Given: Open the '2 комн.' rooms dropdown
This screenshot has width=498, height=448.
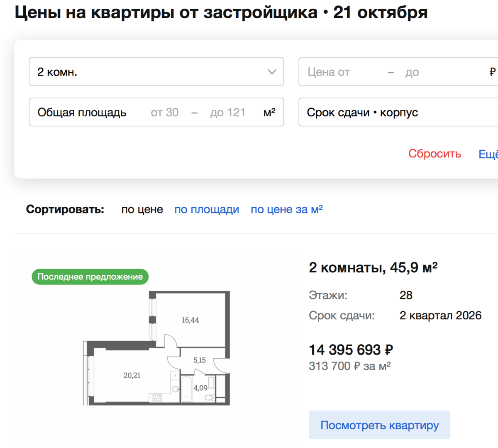Looking at the screenshot, I should 156,72.
